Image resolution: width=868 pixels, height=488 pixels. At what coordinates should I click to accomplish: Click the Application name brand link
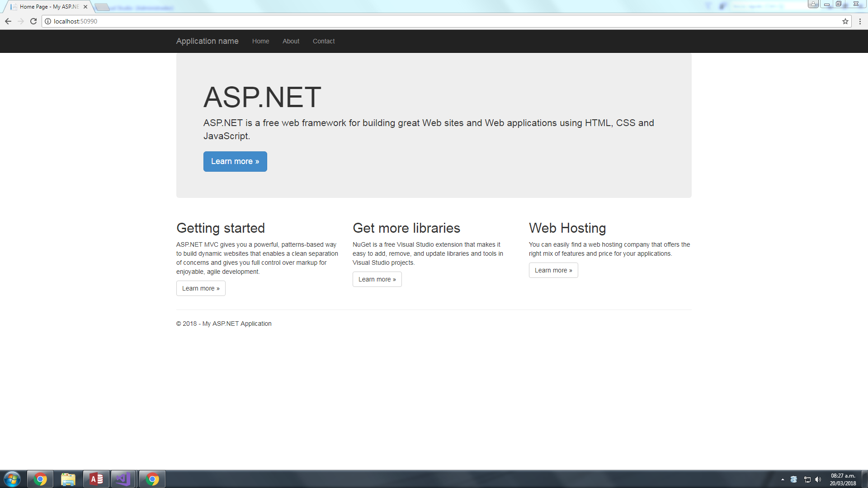[x=207, y=41]
